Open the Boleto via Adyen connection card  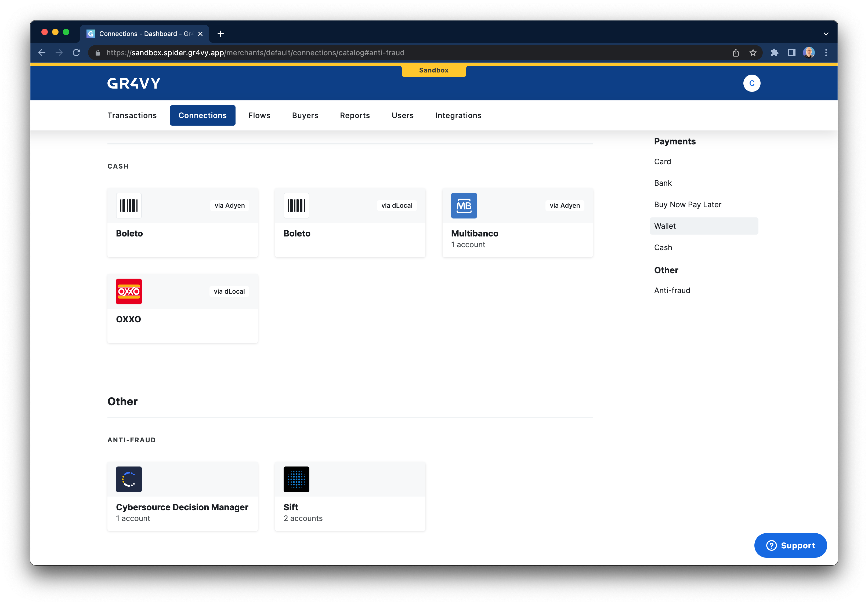[183, 223]
